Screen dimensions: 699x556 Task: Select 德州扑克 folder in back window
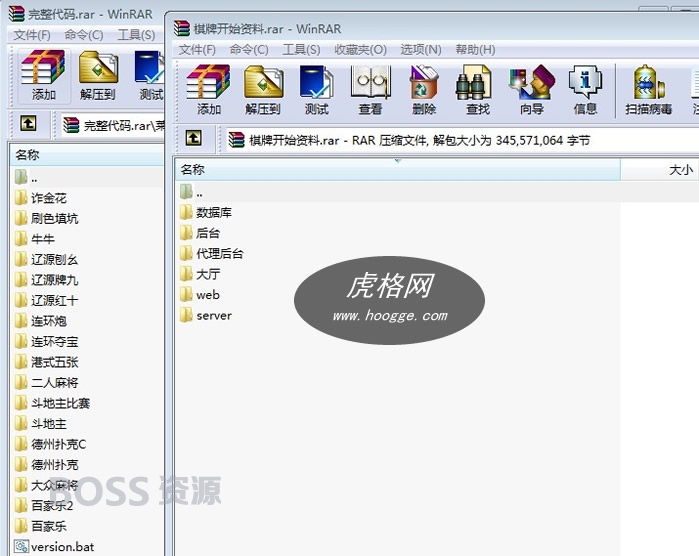[46, 465]
